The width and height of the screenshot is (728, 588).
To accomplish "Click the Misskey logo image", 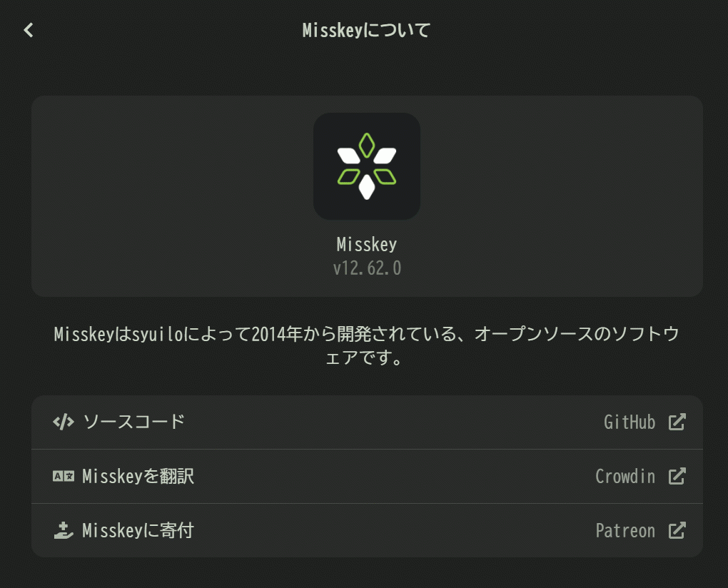I will click(367, 166).
